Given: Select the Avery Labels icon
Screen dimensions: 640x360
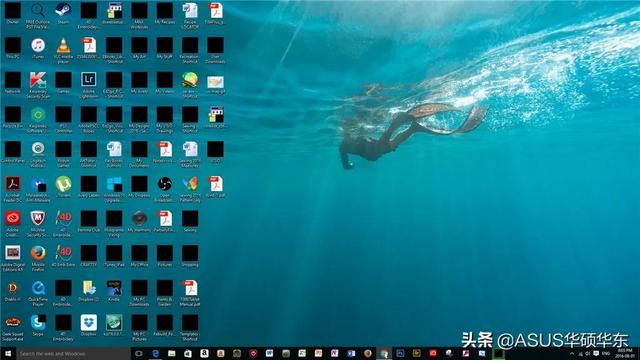Looking at the screenshot, I should coord(89,184).
